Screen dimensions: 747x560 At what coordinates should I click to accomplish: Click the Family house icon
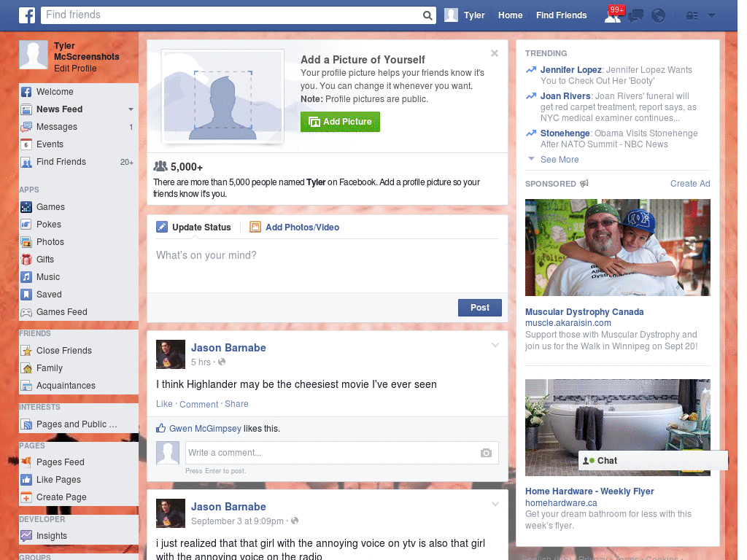[26, 368]
